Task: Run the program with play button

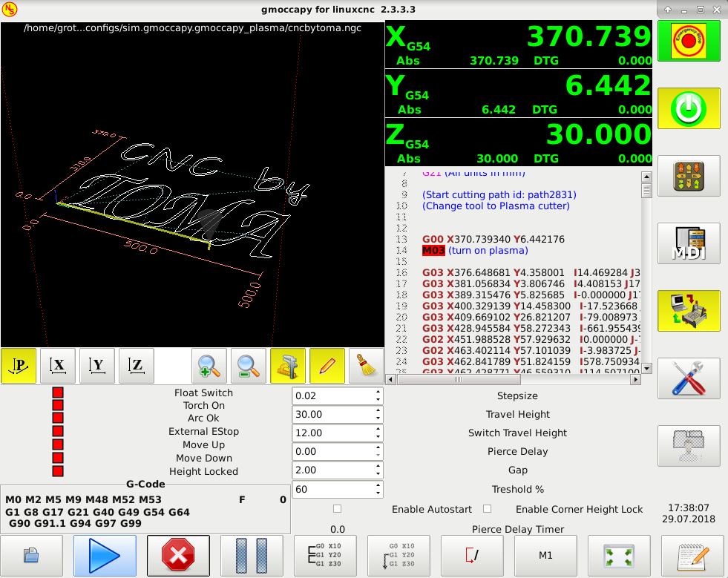Action: [105, 555]
